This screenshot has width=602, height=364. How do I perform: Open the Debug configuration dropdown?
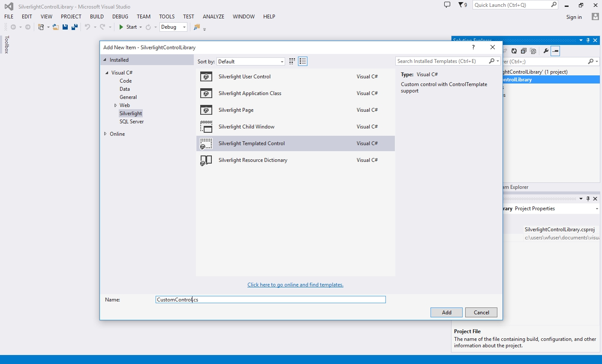(x=173, y=27)
